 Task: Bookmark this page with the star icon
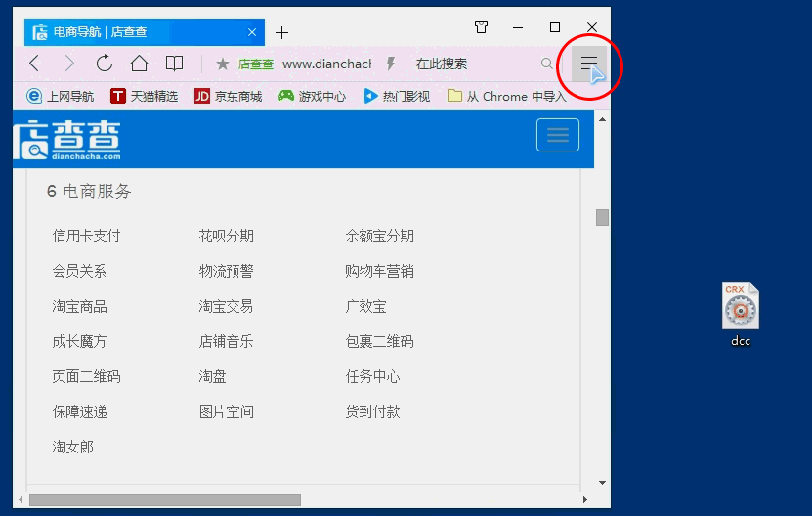coord(223,64)
